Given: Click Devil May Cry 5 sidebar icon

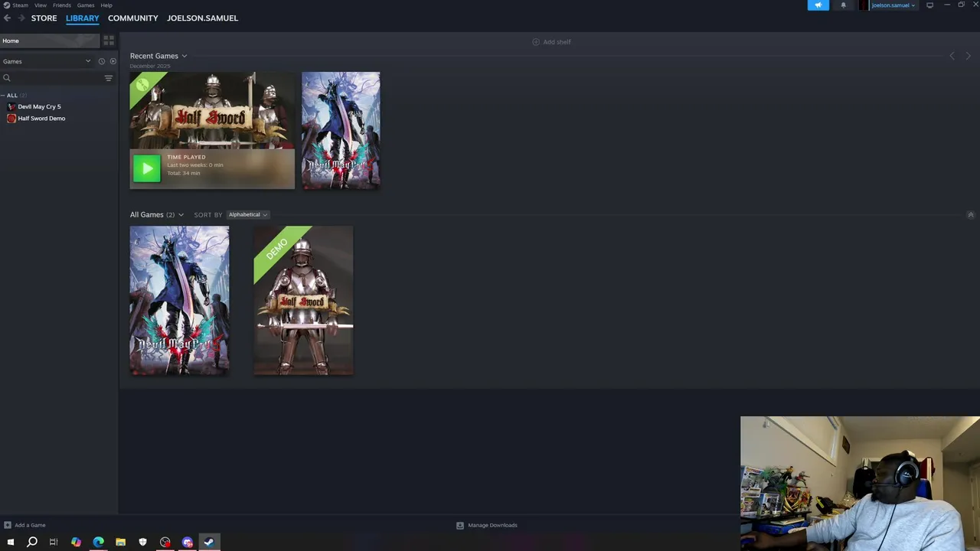Looking at the screenshot, I should point(11,106).
